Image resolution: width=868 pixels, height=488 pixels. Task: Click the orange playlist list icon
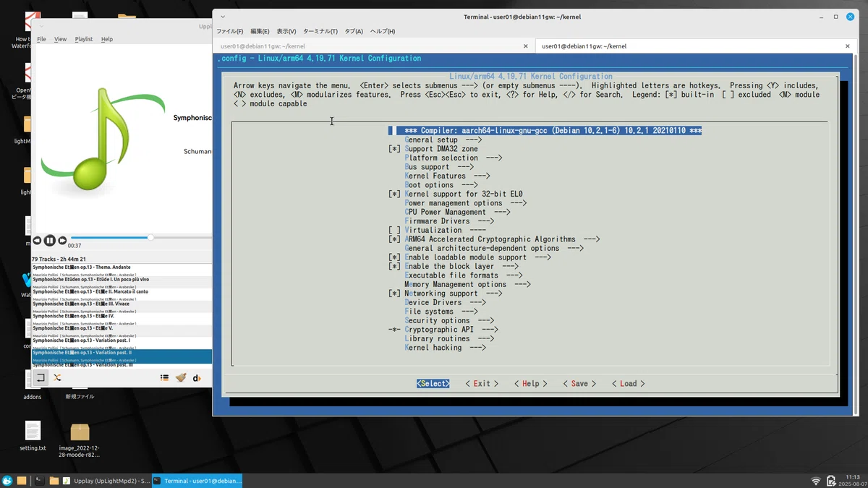[164, 377]
